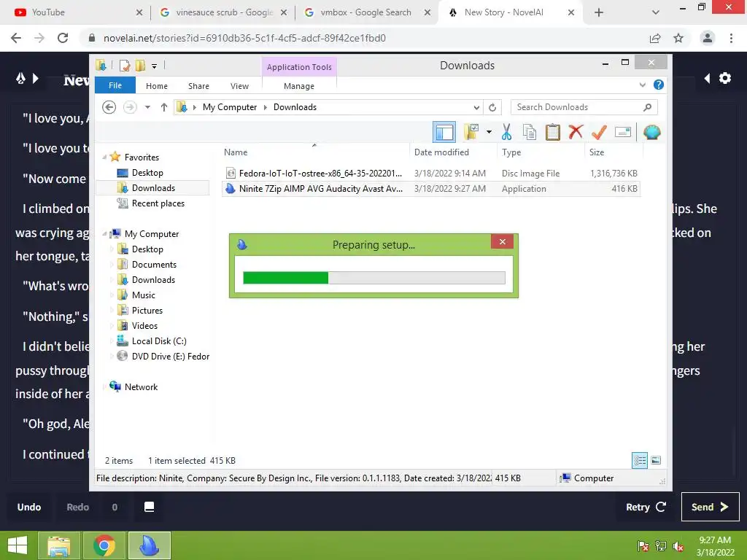Open the View ribbon tab

(239, 86)
